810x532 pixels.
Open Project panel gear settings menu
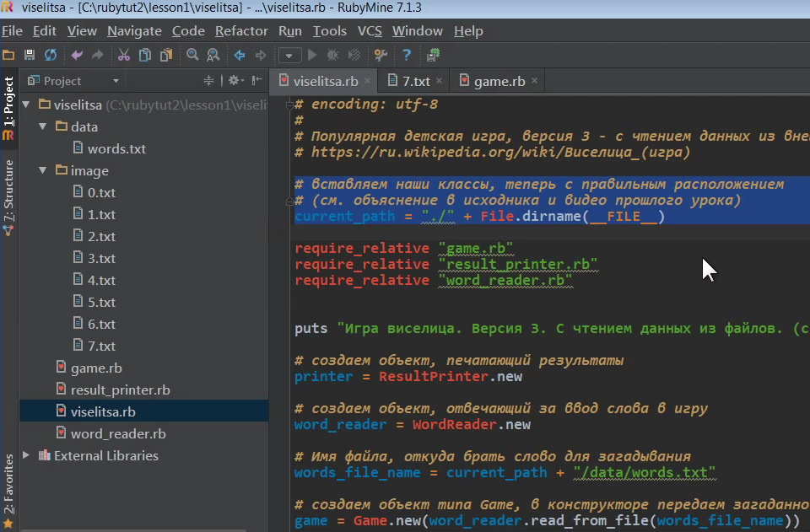point(236,80)
